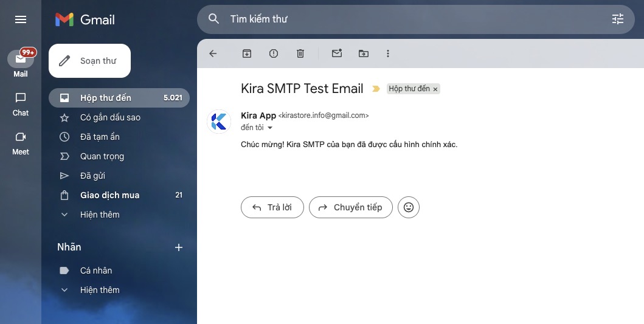Switch to the Meet tab

(x=21, y=142)
